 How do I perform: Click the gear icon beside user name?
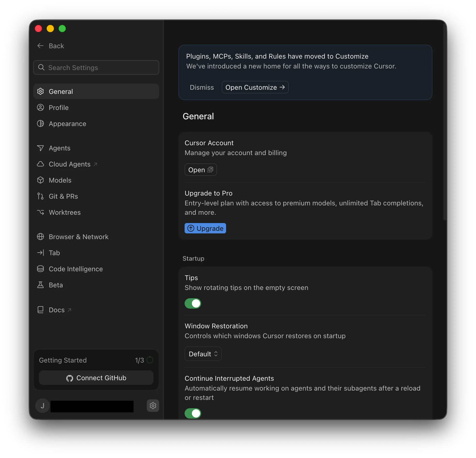tap(153, 405)
